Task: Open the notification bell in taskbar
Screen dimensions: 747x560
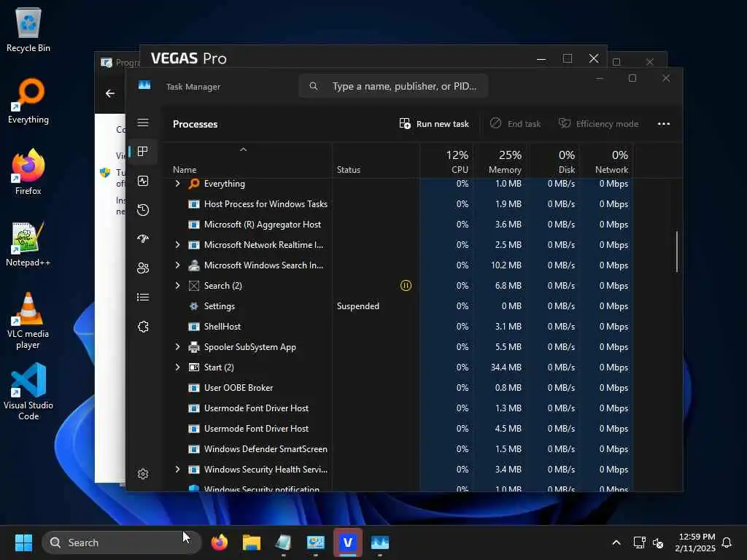Action: pyautogui.click(x=727, y=542)
